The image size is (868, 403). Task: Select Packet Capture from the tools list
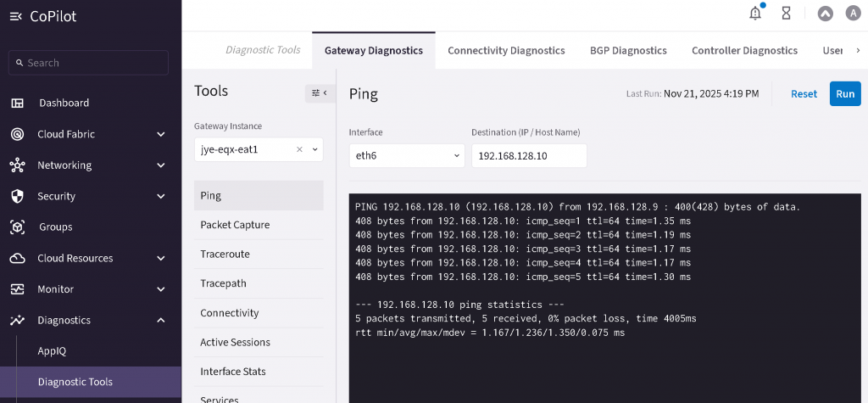[x=235, y=225]
